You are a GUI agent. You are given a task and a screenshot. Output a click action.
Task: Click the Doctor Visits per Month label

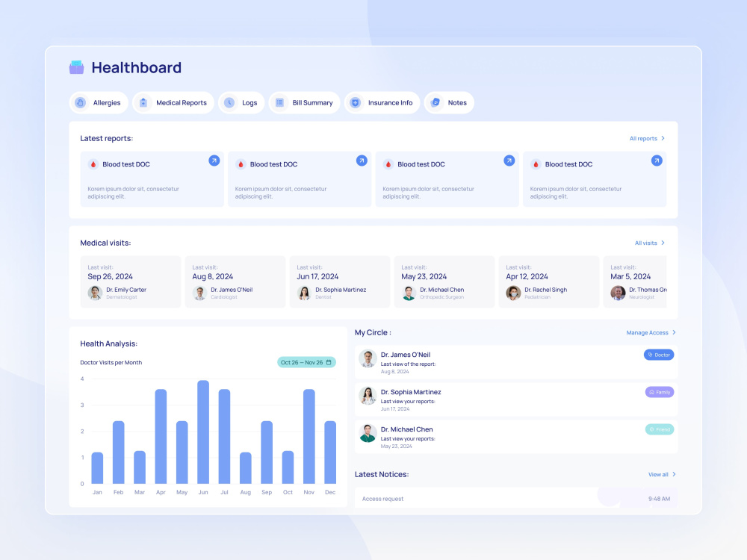111,362
